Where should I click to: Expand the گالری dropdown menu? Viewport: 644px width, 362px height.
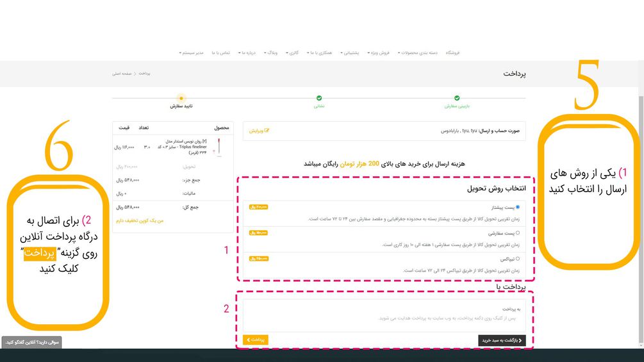pyautogui.click(x=292, y=53)
